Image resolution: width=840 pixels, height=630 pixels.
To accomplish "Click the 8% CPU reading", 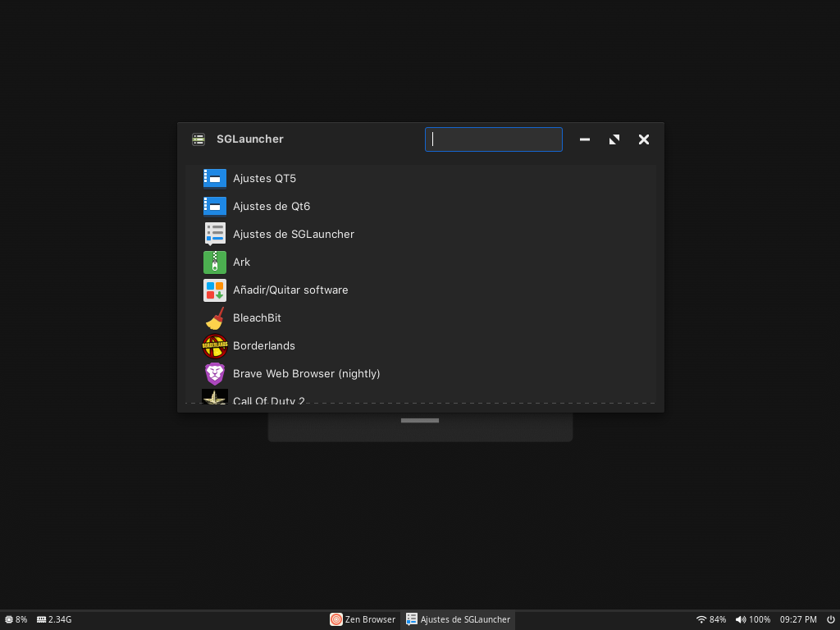I will (21, 619).
